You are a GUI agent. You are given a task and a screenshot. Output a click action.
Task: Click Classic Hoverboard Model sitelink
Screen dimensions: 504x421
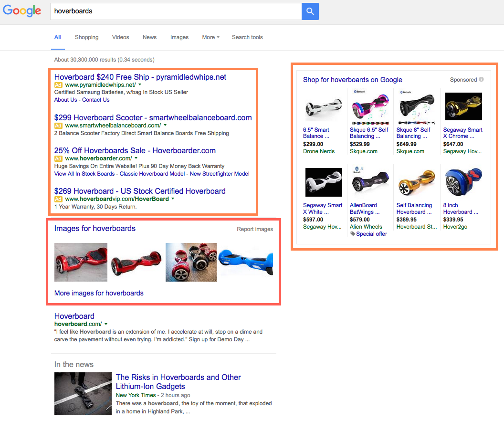tap(152, 174)
